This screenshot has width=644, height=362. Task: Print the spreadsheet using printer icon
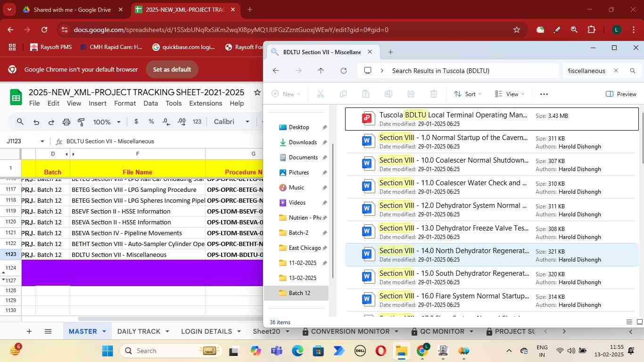66,122
